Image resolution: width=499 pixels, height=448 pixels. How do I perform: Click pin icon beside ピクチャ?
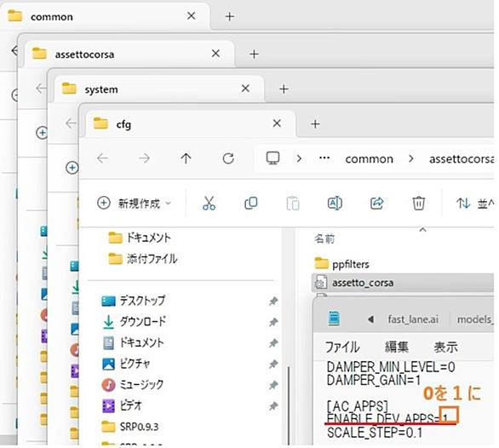(x=273, y=364)
